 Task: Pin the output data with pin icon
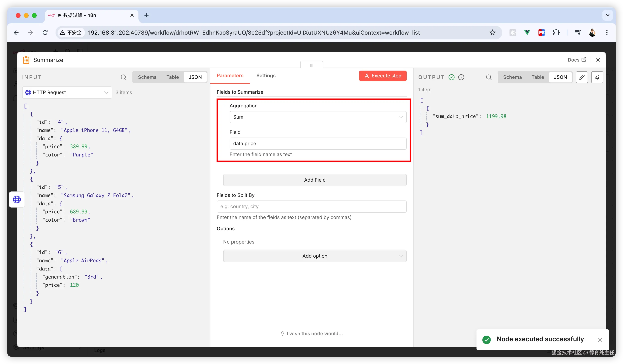[x=597, y=77]
